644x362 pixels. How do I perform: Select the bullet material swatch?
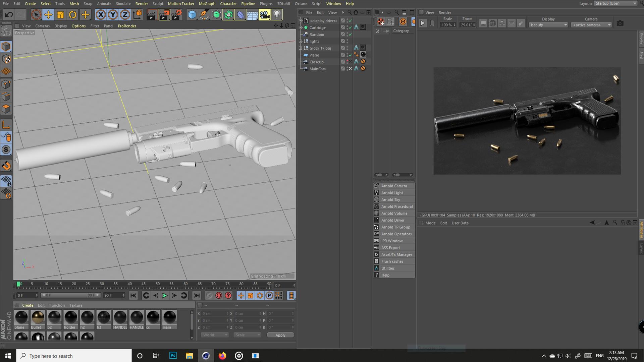[x=38, y=320]
